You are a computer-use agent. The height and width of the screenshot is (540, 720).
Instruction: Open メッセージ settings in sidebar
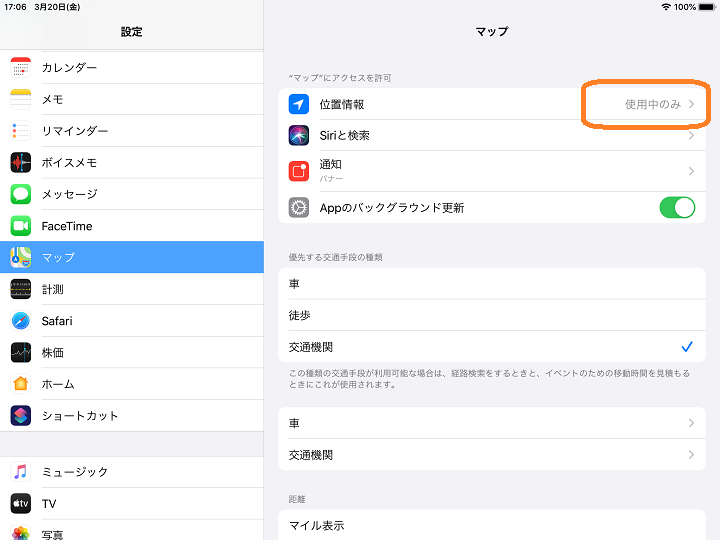132,194
